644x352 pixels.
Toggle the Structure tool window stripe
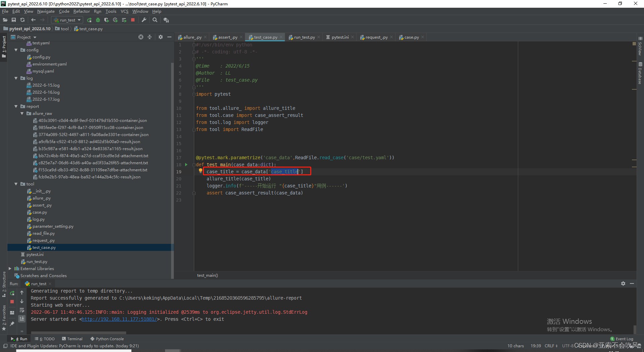4,284
